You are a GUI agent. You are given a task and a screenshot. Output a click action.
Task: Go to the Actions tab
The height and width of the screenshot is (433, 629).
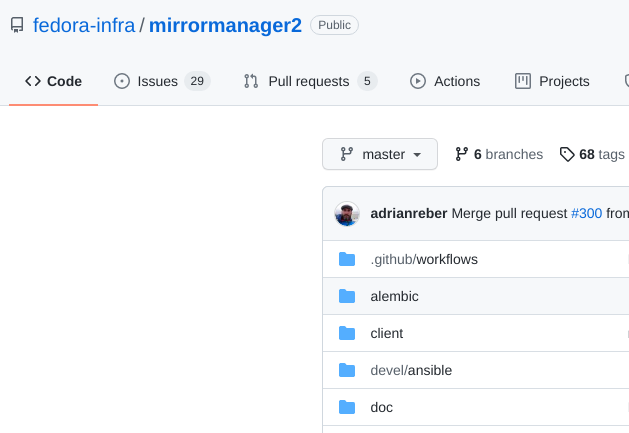coord(445,81)
